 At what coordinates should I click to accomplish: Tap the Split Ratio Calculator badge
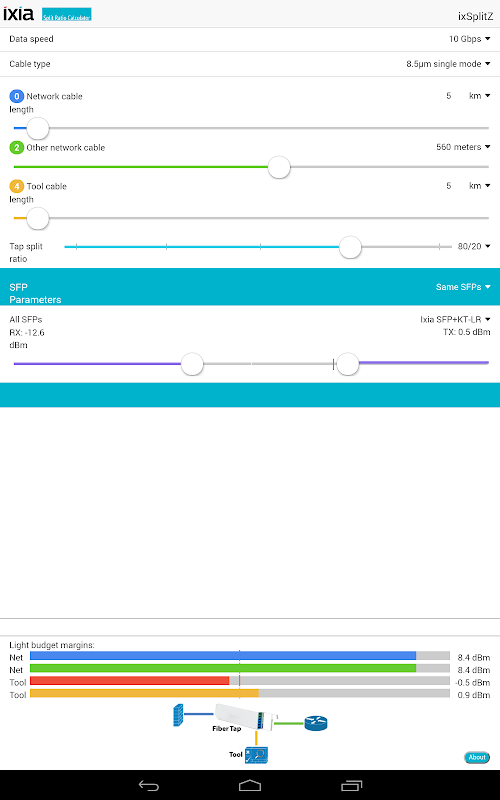66,15
